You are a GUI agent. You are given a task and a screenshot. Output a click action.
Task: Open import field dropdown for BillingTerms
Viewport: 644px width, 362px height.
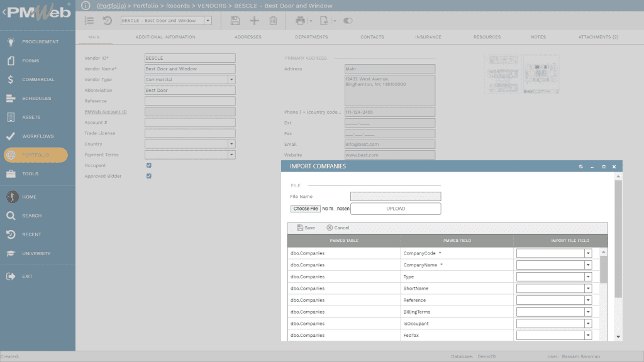[x=588, y=312]
